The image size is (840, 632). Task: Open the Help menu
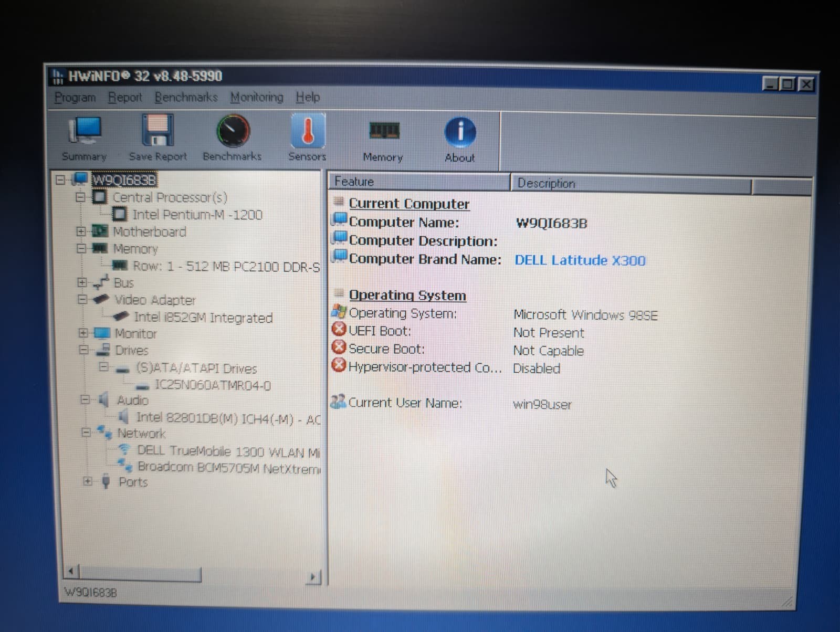308,97
